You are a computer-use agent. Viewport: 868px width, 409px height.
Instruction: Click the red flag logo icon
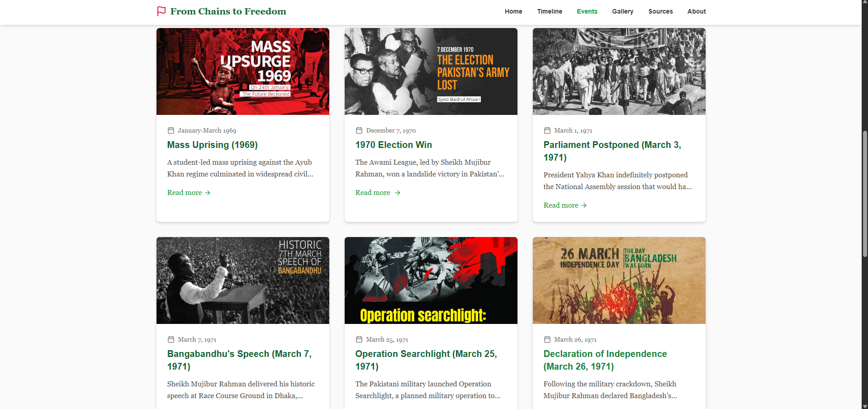[x=161, y=11]
